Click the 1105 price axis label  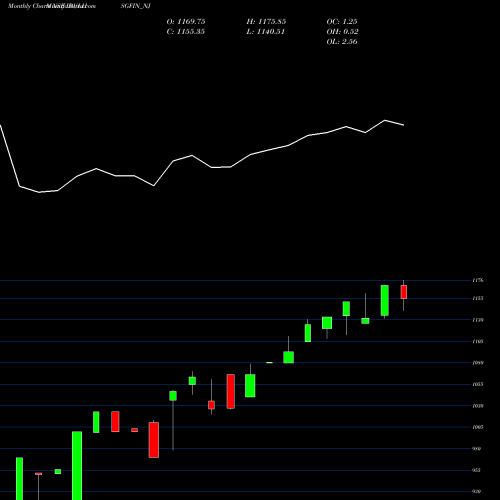[x=478, y=341]
